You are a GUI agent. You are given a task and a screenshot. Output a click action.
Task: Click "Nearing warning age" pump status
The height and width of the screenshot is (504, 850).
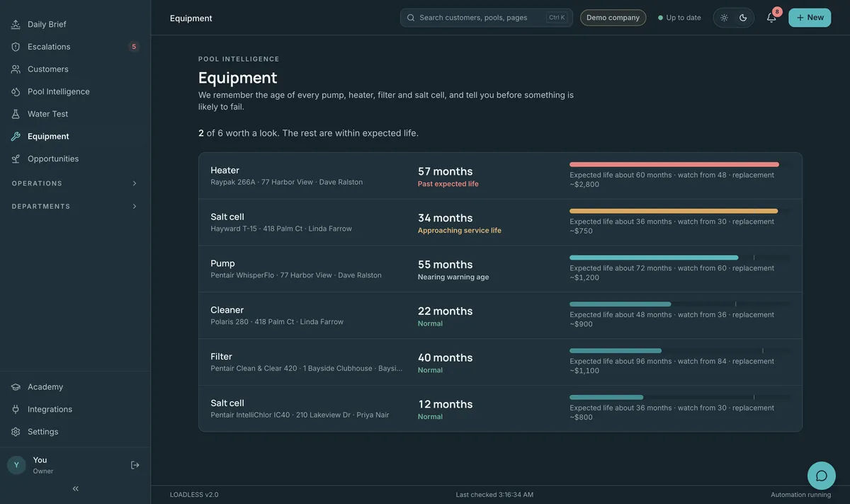click(x=453, y=277)
